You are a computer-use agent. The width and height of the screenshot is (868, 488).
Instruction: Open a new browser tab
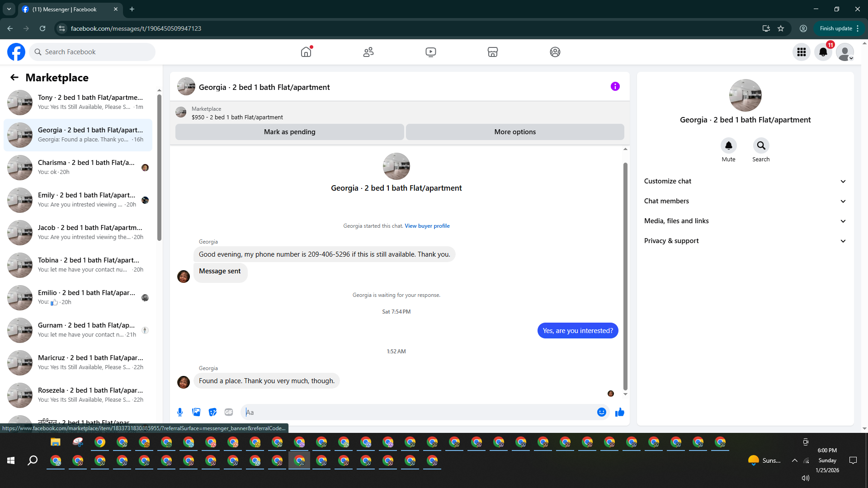132,9
